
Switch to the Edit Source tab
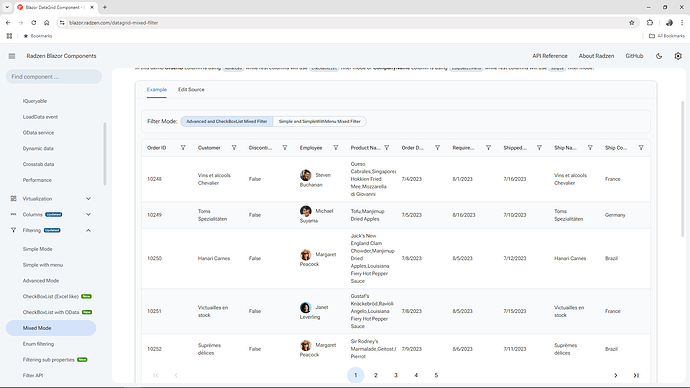[191, 89]
